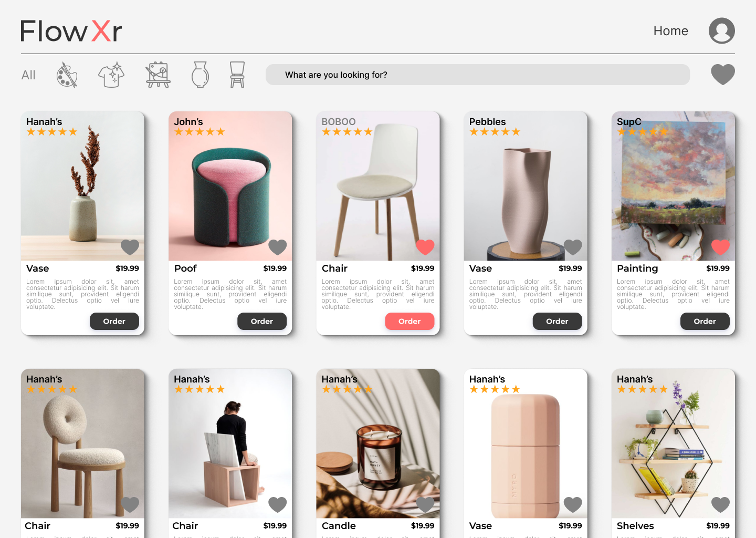Screen dimensions: 756x538
Task: Open favorites heart icon beside search bar
Action: pyautogui.click(x=723, y=75)
